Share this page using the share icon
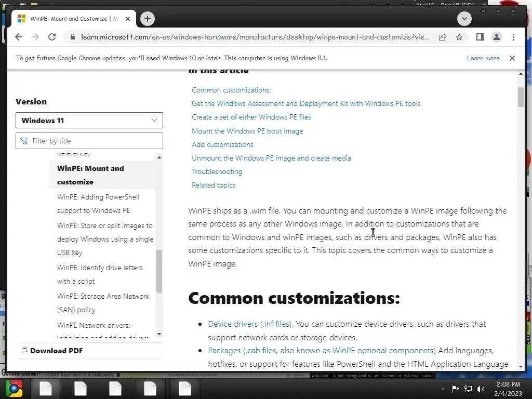Screen dimensions: 532x399 (x=443, y=37)
